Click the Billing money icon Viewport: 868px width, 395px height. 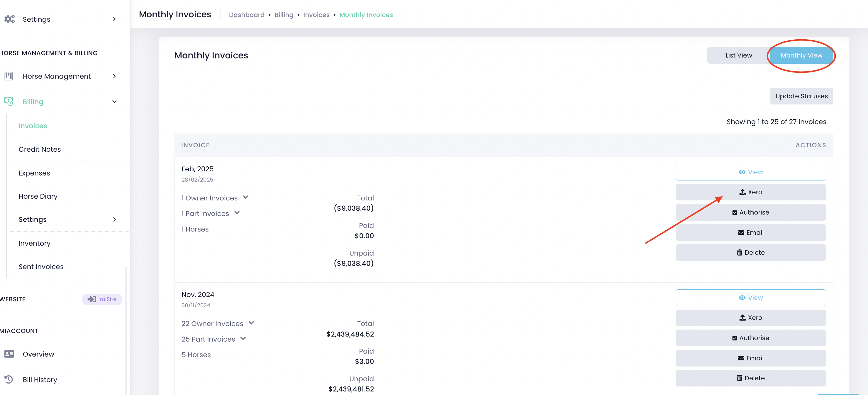click(x=9, y=102)
